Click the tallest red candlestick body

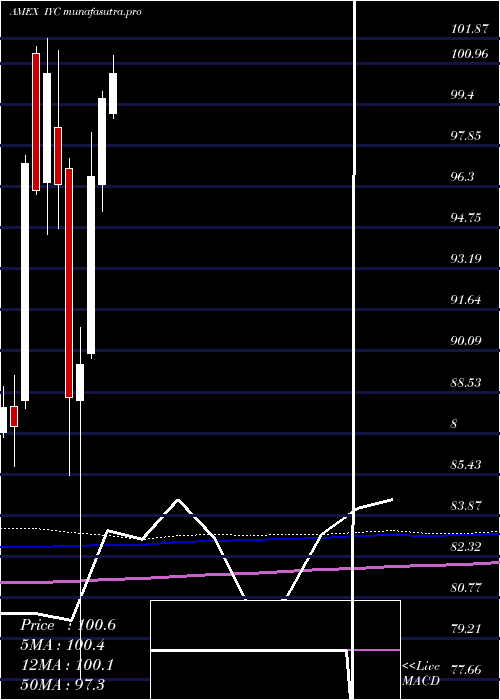pyautogui.click(x=69, y=283)
